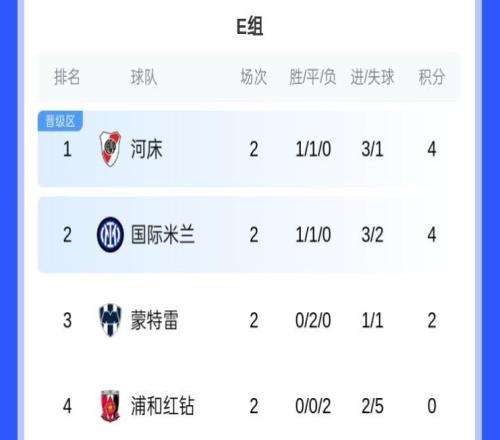The width and height of the screenshot is (500, 440).
Task: Select Inter Milan's 3/2 goals cell
Action: point(372,235)
